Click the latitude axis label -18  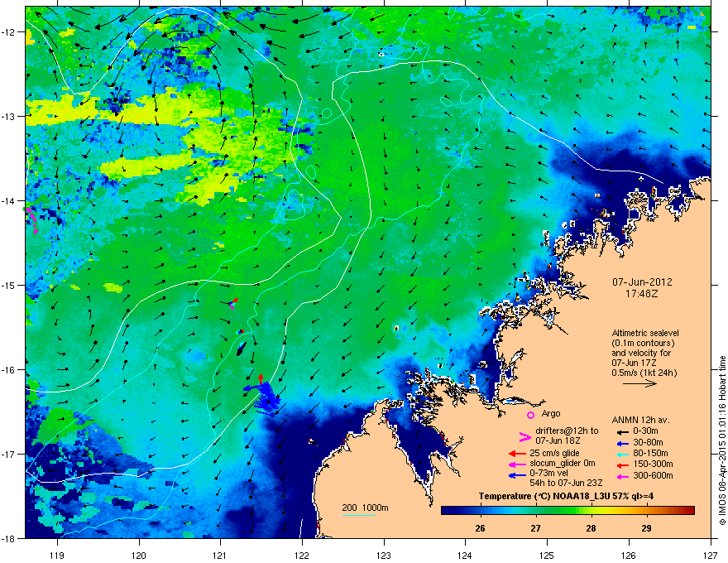click(9, 538)
